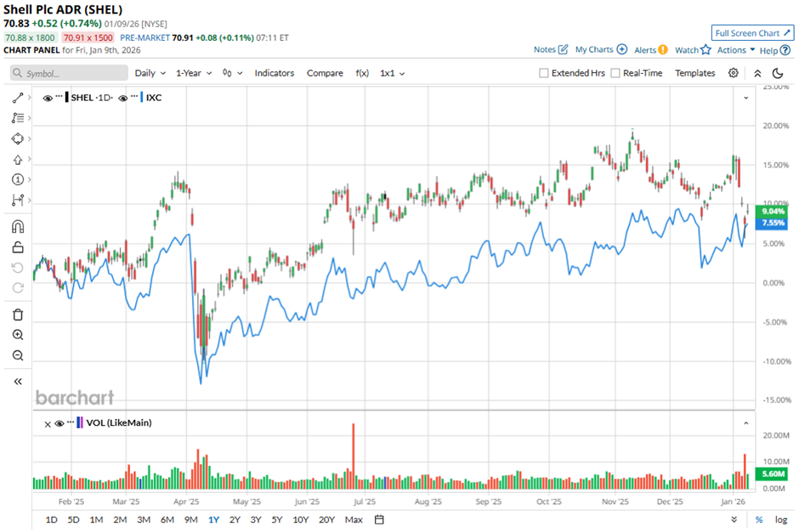Toggle SHEL series visibility eye
Image resolution: width=799 pixels, height=532 pixels.
pyautogui.click(x=48, y=98)
